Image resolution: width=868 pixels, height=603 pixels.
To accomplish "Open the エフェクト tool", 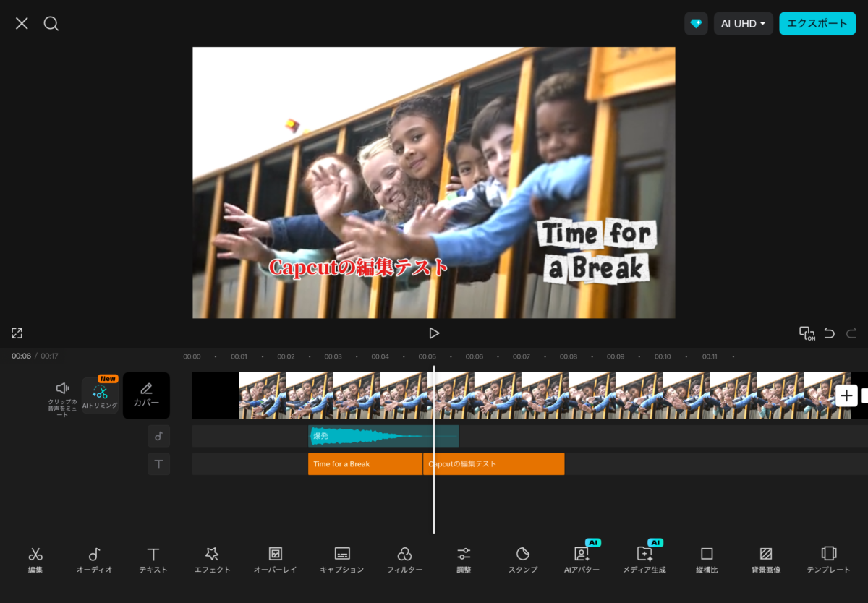I will point(212,560).
